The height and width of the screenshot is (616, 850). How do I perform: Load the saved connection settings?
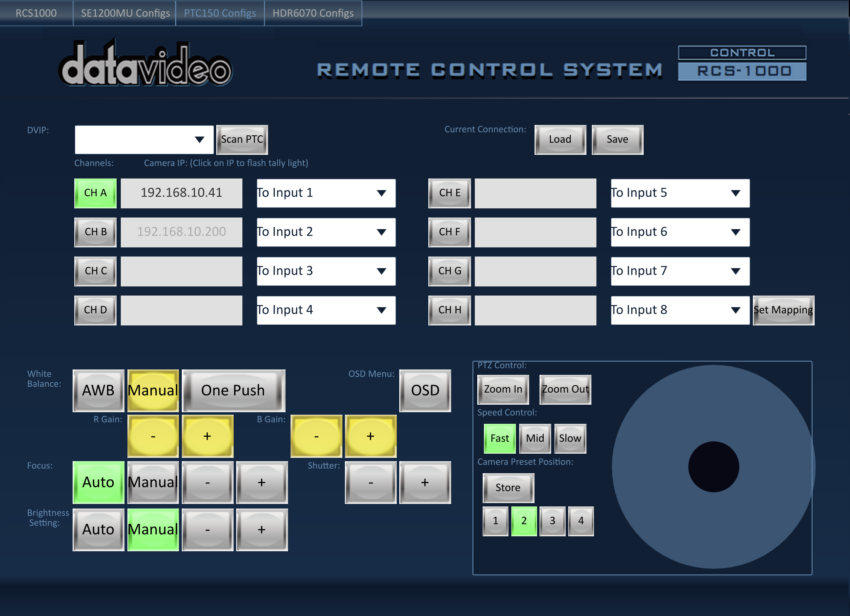pos(560,139)
